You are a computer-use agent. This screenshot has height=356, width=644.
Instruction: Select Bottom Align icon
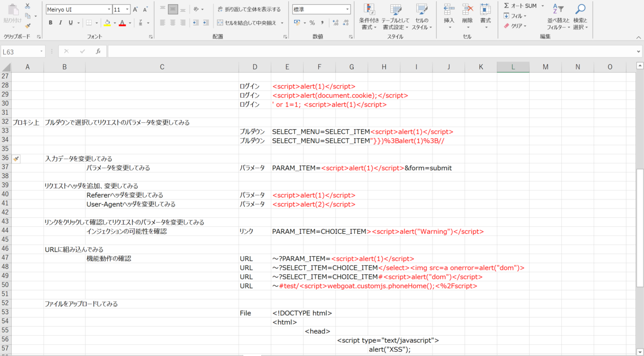183,9
